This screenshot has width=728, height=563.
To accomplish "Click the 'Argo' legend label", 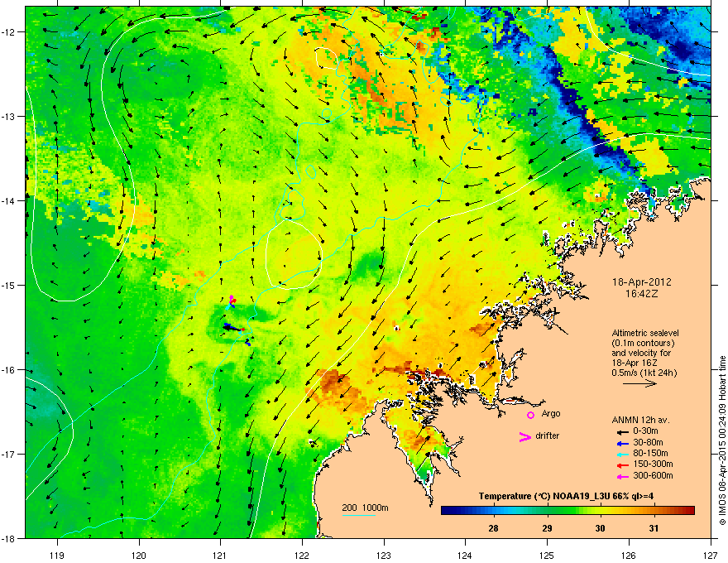I will tap(551, 413).
